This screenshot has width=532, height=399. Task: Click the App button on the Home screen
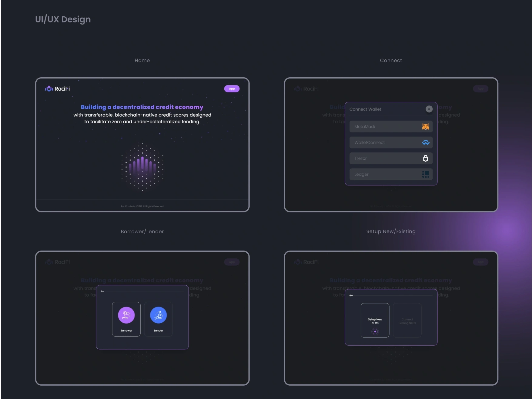232,88
